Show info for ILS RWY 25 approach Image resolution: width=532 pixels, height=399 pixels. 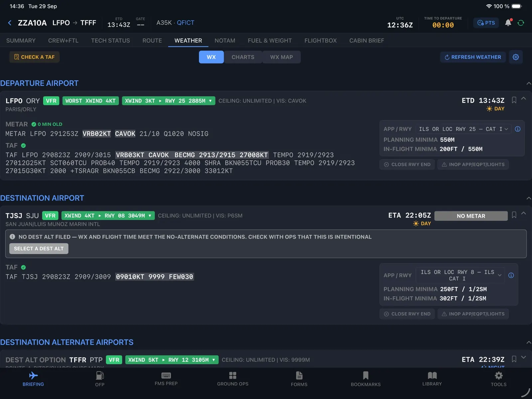click(518, 129)
